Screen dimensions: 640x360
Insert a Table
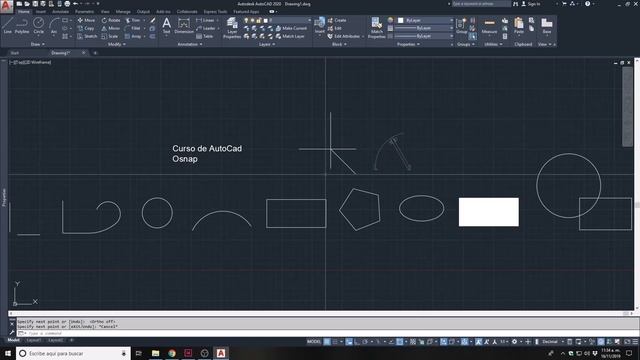[204, 36]
